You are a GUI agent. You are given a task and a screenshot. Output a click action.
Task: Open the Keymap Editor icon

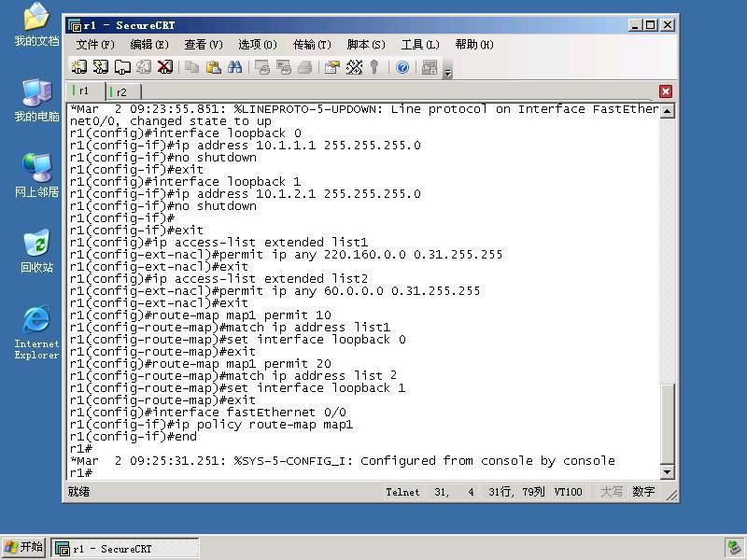(354, 67)
